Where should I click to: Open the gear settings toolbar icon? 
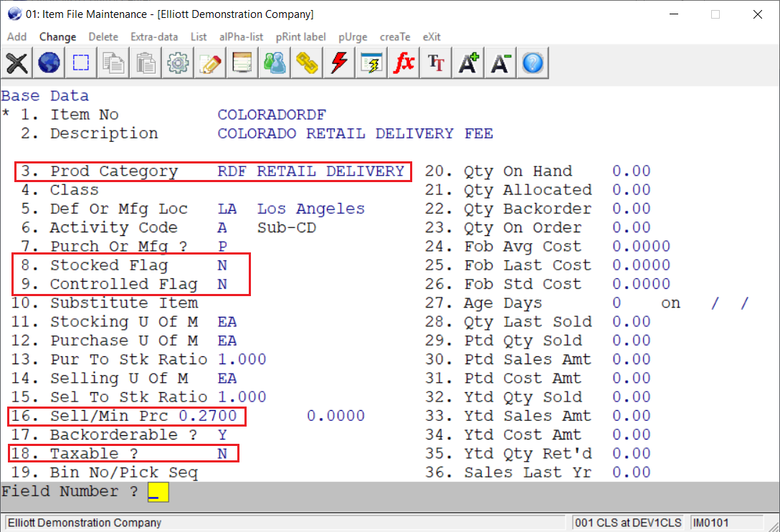tap(178, 63)
